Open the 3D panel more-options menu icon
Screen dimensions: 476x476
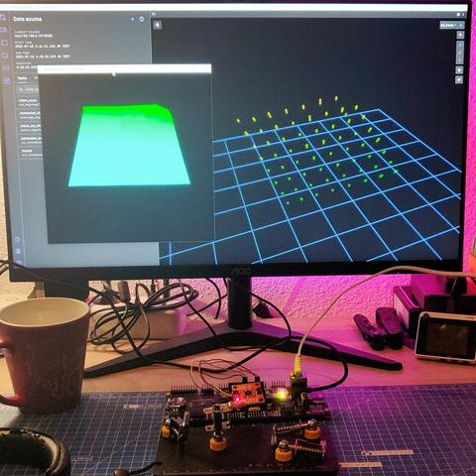click(464, 15)
